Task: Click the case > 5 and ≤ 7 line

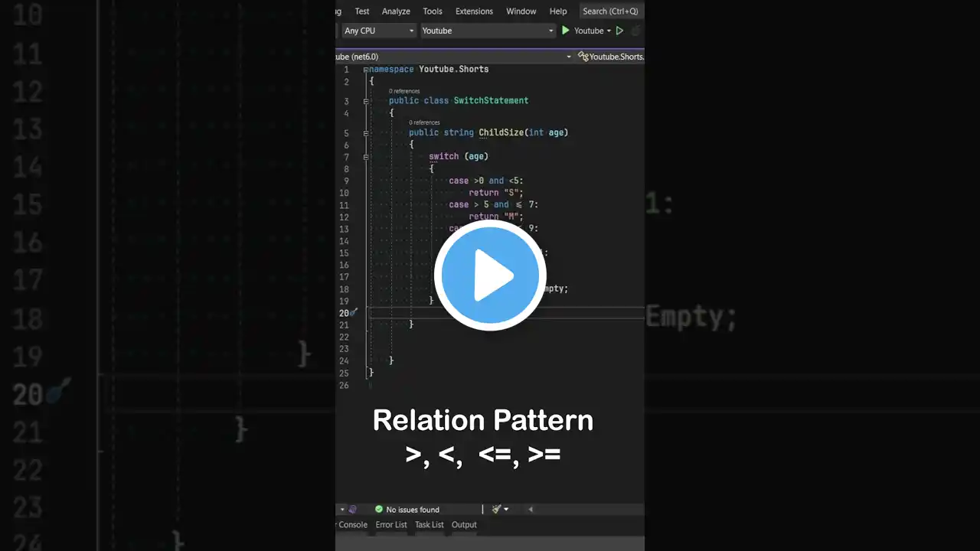Action: coord(494,204)
